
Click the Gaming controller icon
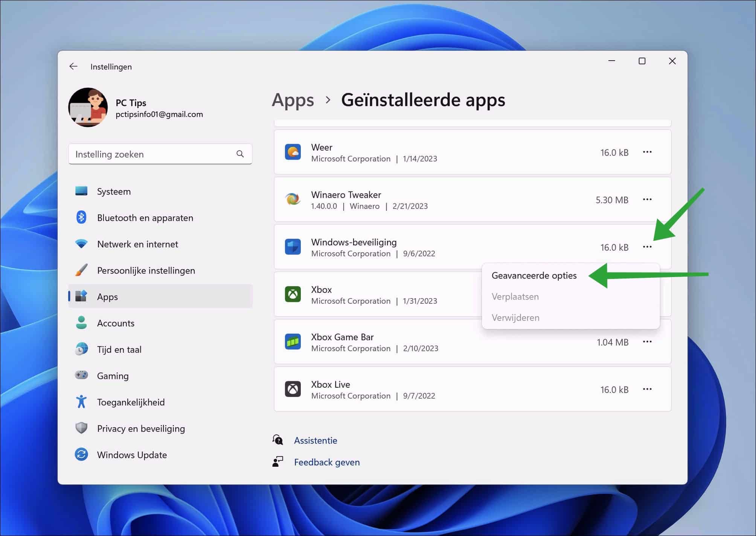81,375
